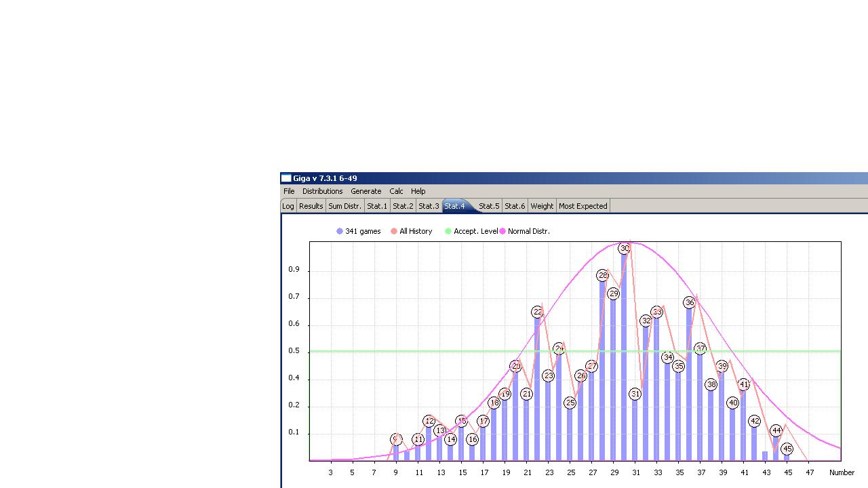
Task: Go to the Stat.1 tab
Action: pos(377,206)
